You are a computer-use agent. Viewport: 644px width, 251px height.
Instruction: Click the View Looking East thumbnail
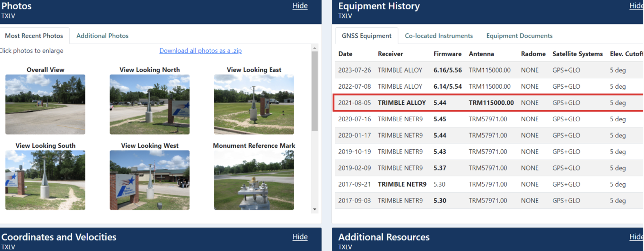pos(254,104)
